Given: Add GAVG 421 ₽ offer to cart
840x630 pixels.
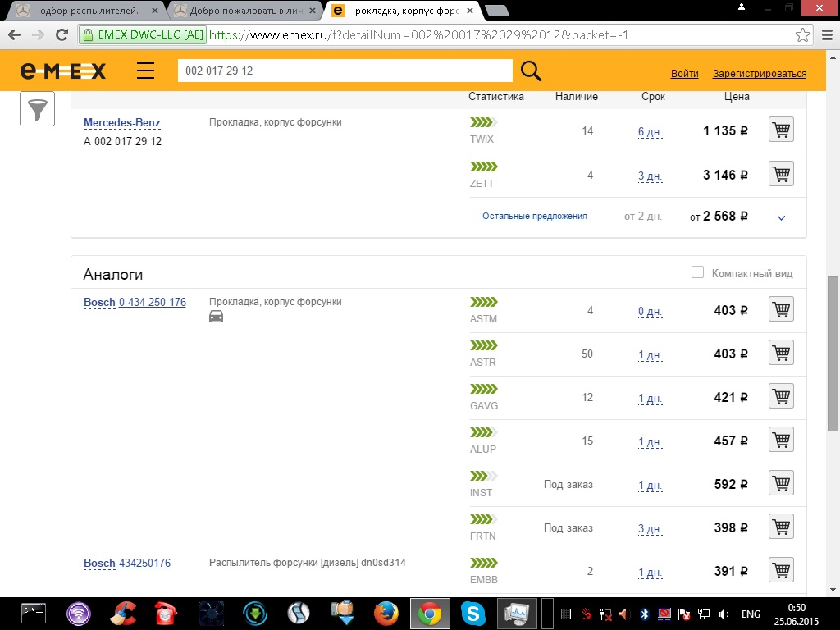Looking at the screenshot, I should click(x=781, y=396).
